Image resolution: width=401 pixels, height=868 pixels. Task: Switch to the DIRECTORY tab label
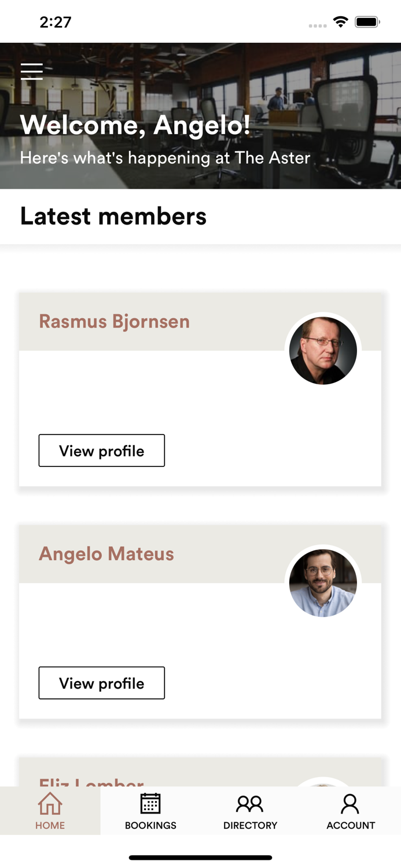(x=250, y=826)
